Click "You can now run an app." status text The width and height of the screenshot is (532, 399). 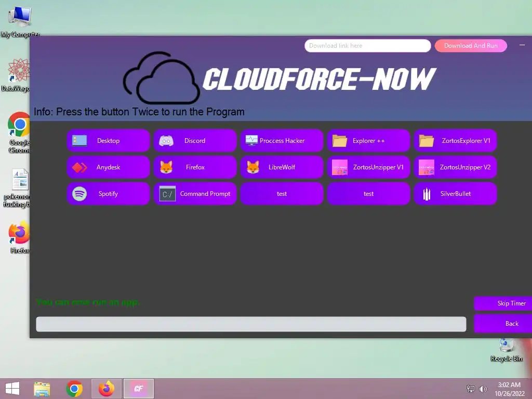[x=88, y=302]
